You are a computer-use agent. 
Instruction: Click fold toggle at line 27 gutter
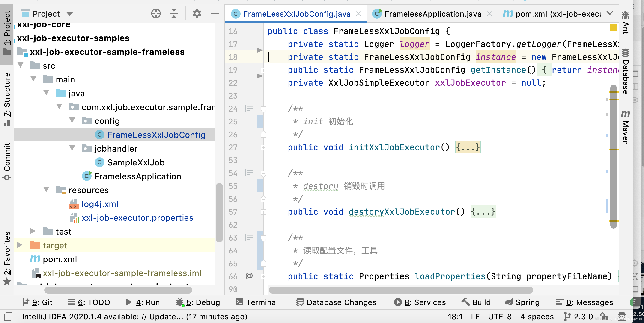click(263, 147)
